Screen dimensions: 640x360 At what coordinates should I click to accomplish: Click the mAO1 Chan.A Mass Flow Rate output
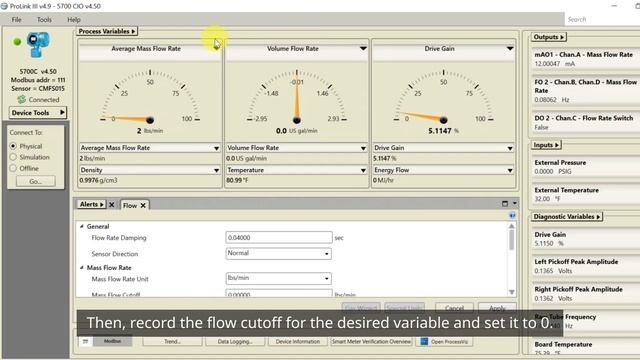586,59
